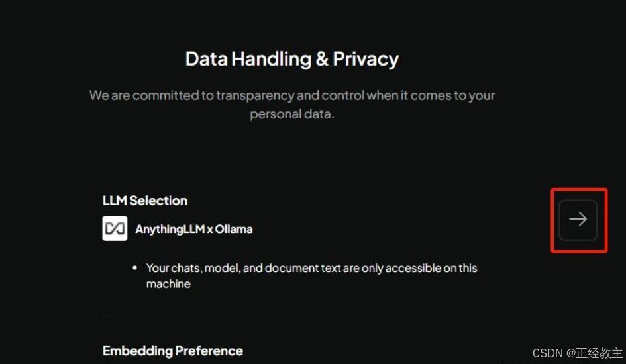Click the AnythingLLM x Ollama logo icon
Image resolution: width=626 pixels, height=364 pixels.
pyautogui.click(x=115, y=228)
